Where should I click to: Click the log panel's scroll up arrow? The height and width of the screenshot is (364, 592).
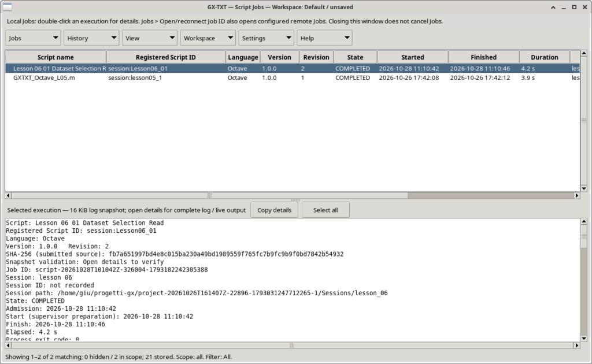point(584,221)
